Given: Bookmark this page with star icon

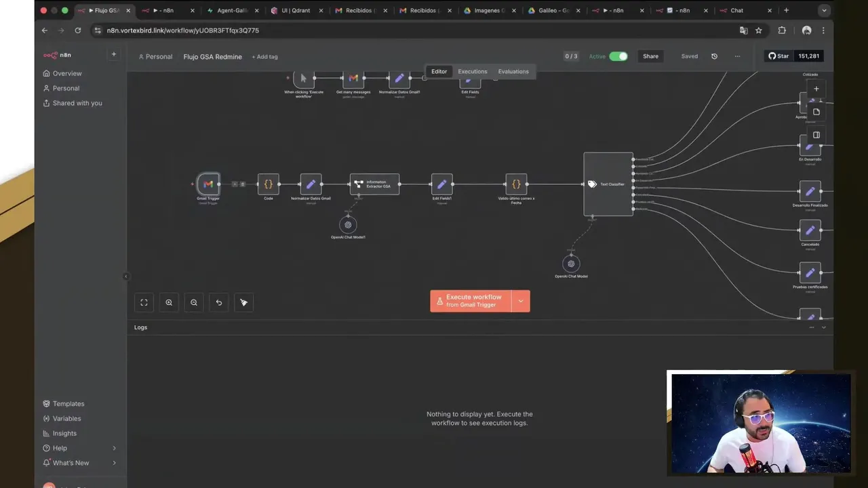Looking at the screenshot, I should click(x=759, y=30).
